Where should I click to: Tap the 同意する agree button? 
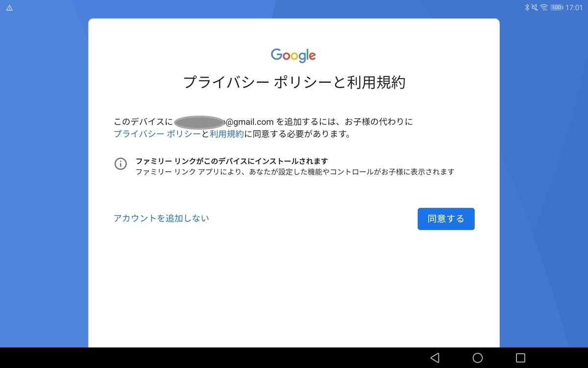click(446, 219)
